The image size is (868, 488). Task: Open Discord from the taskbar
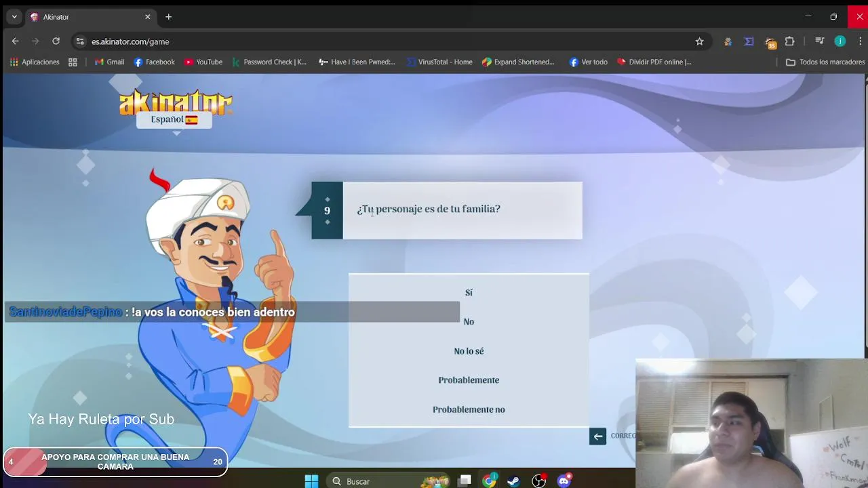coord(564,481)
